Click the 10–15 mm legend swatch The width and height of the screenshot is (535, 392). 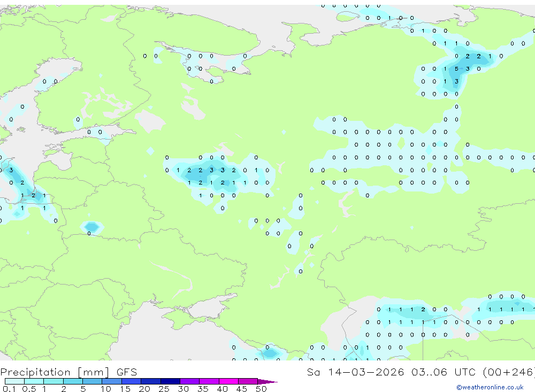[x=112, y=381]
